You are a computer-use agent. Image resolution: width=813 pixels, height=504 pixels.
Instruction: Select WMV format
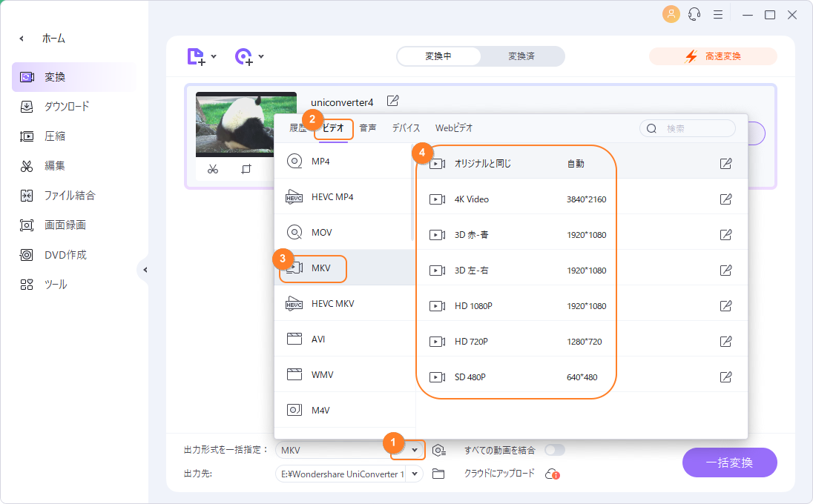[344, 374]
